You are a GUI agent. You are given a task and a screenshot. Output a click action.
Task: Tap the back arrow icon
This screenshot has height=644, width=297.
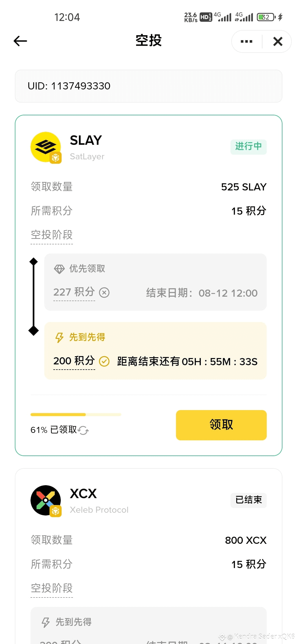[20, 41]
